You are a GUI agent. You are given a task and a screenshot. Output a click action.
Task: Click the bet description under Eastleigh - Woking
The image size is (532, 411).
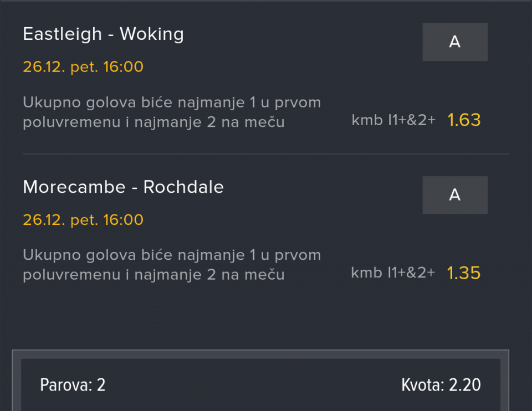click(172, 112)
